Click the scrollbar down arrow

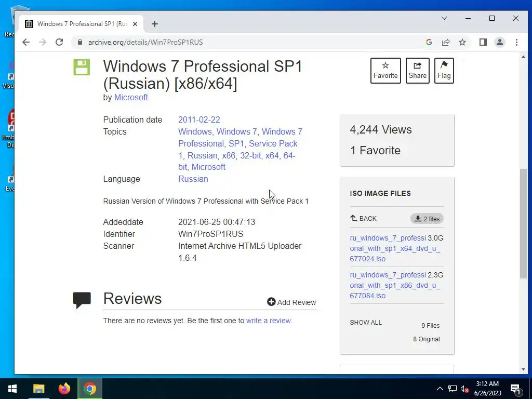pyautogui.click(x=523, y=369)
